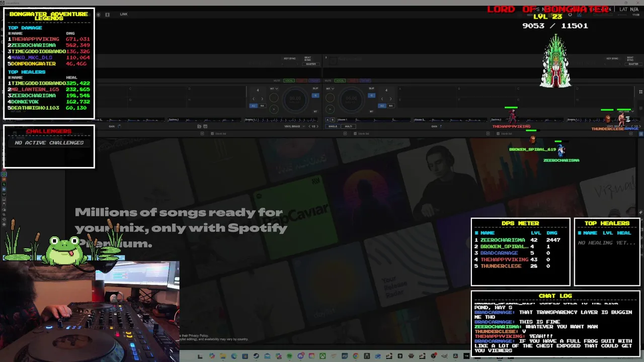Adjust the right sampler GAIN knob

point(441,126)
